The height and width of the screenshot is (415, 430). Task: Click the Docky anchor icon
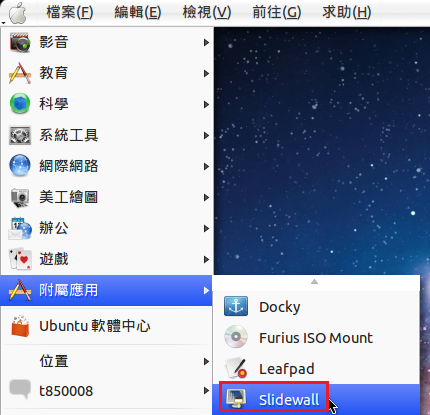(x=236, y=306)
